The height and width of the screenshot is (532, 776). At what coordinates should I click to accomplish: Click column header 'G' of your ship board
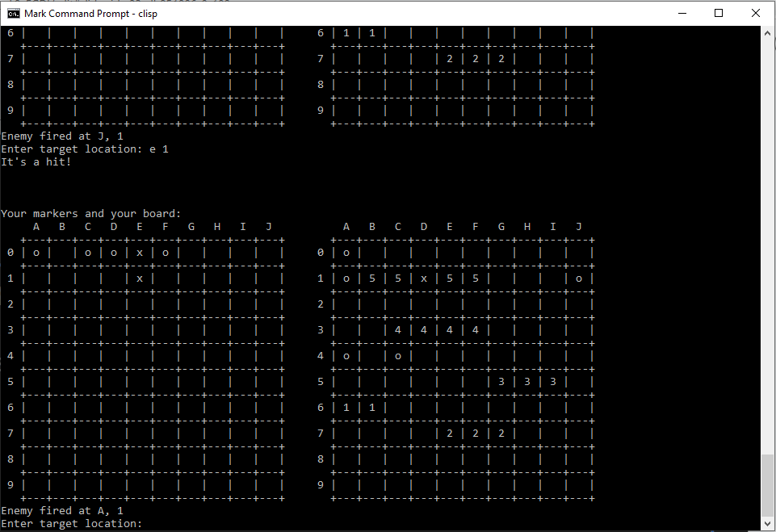[x=501, y=227]
